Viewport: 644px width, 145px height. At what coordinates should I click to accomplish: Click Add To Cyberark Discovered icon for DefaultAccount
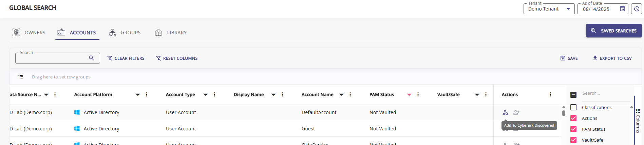tap(505, 112)
